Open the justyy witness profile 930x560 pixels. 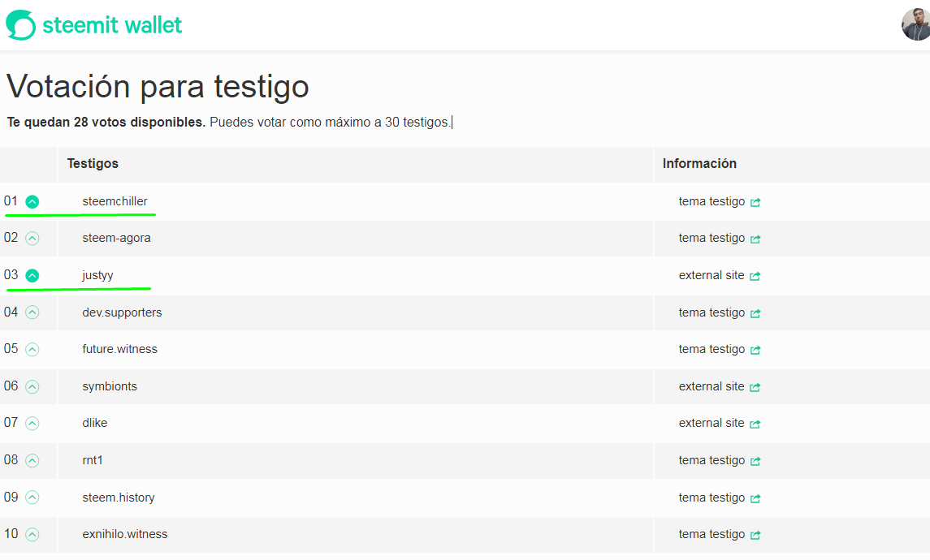click(x=97, y=276)
